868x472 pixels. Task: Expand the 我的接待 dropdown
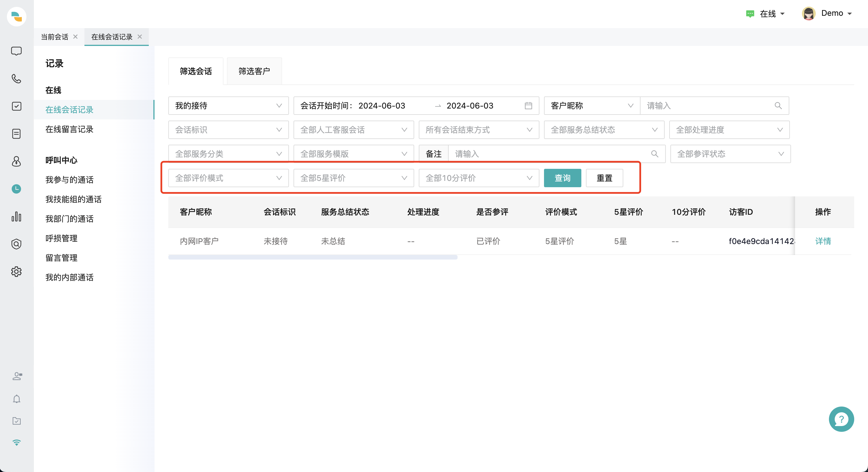point(228,106)
